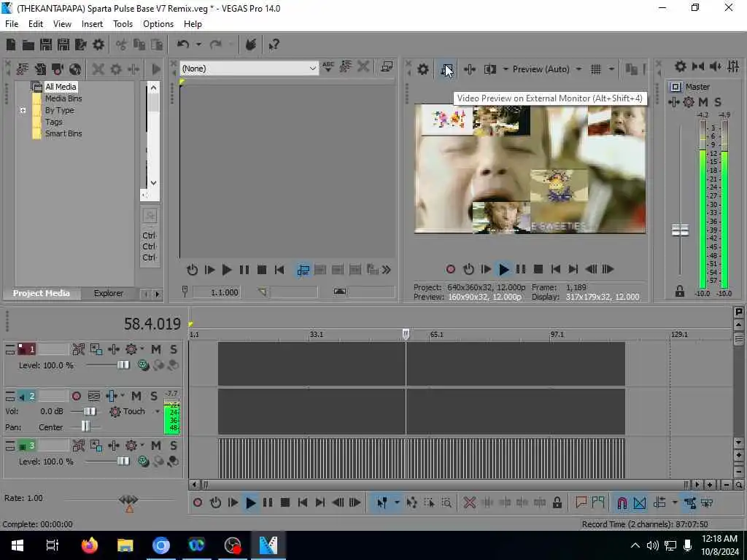Screen dimensions: 747x560
Task: Click the Master FX icon in Master bus
Action: pos(673,102)
